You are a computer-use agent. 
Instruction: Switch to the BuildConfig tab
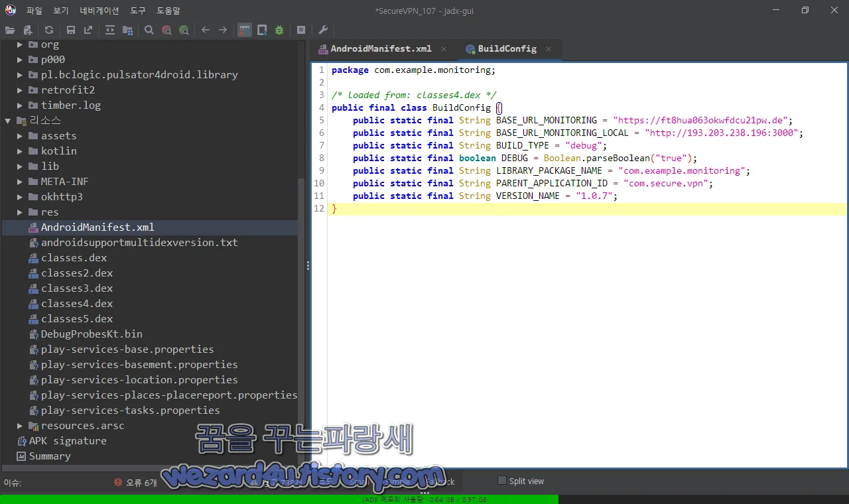coord(506,48)
